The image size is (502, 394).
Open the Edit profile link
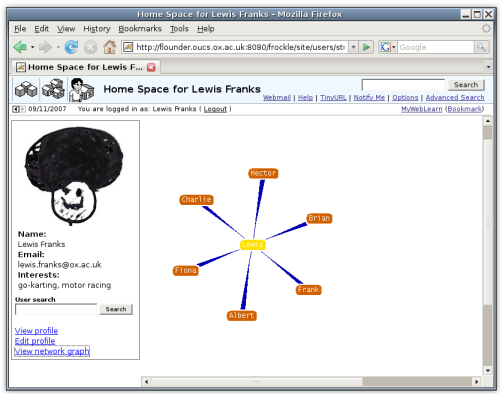click(x=35, y=341)
